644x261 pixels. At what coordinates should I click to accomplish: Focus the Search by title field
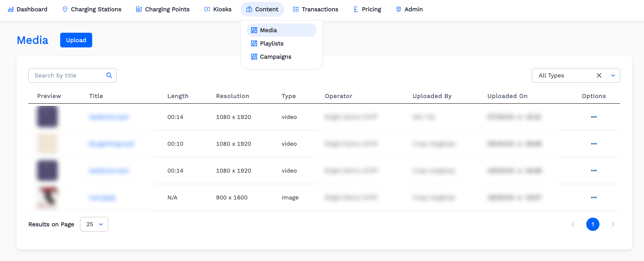[x=68, y=75]
